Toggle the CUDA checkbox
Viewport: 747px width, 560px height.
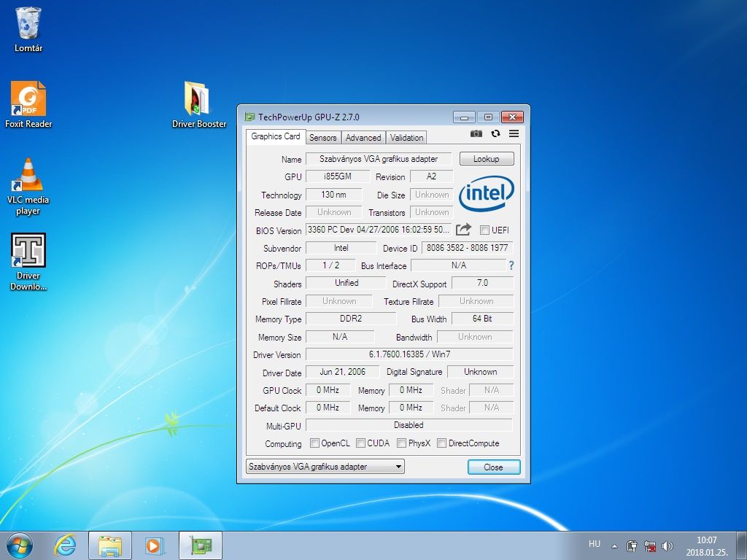click(x=360, y=443)
